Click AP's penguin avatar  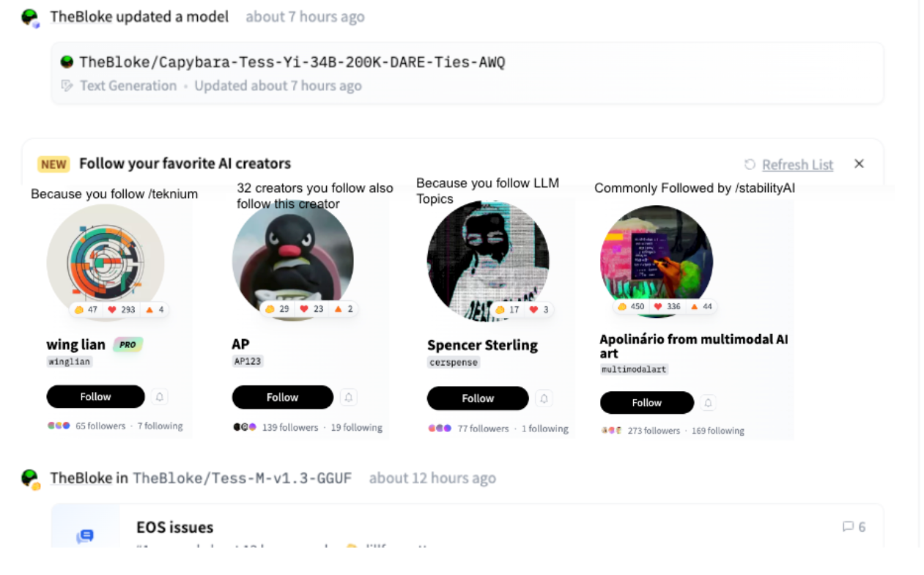click(x=292, y=260)
